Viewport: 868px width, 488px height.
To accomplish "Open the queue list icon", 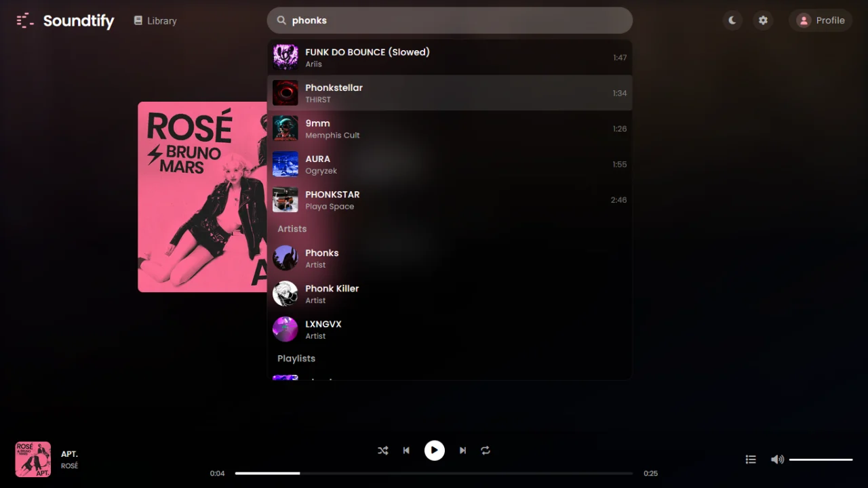I will [x=751, y=460].
